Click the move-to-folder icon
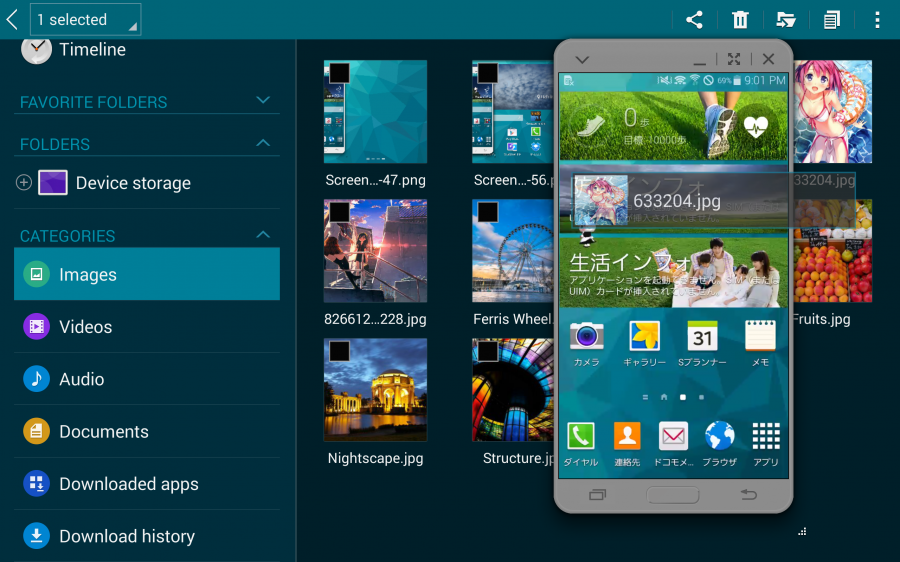 click(786, 20)
